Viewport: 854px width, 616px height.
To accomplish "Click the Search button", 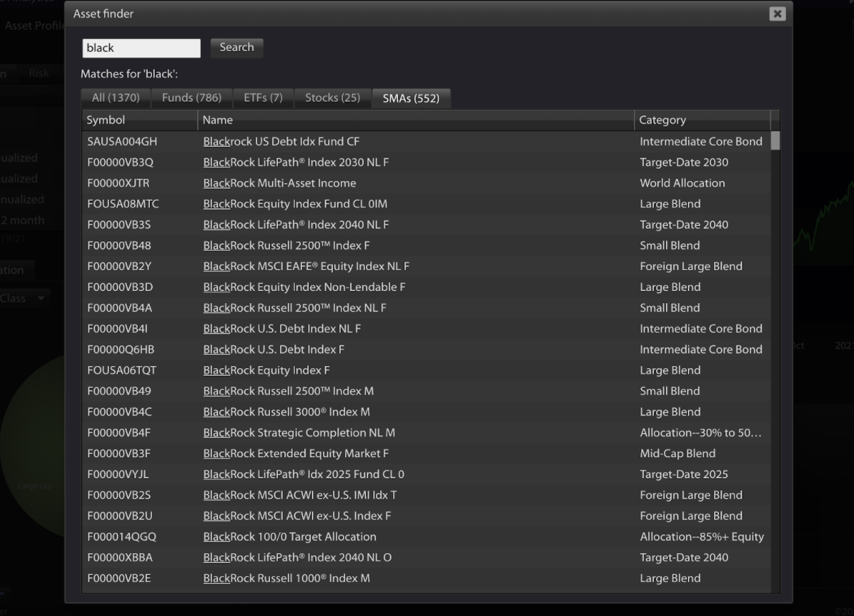I will click(x=237, y=47).
